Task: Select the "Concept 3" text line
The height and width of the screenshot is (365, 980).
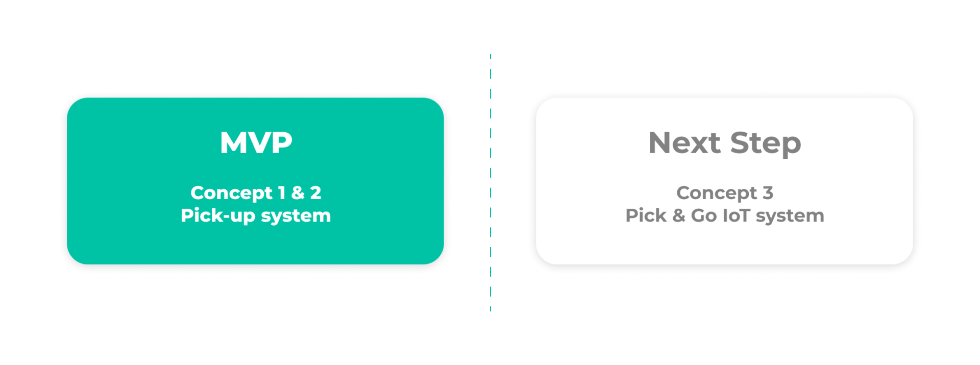Action: pyautogui.click(x=725, y=193)
